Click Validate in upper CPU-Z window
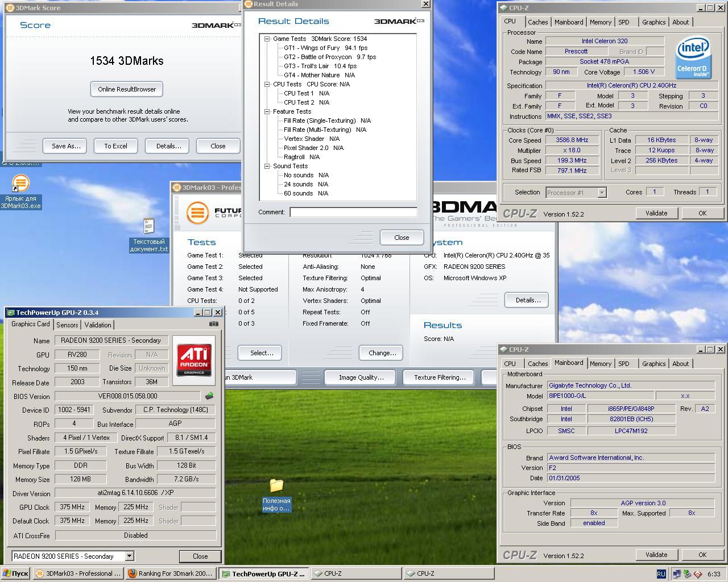Screen dimensions: 728x582 [656, 213]
